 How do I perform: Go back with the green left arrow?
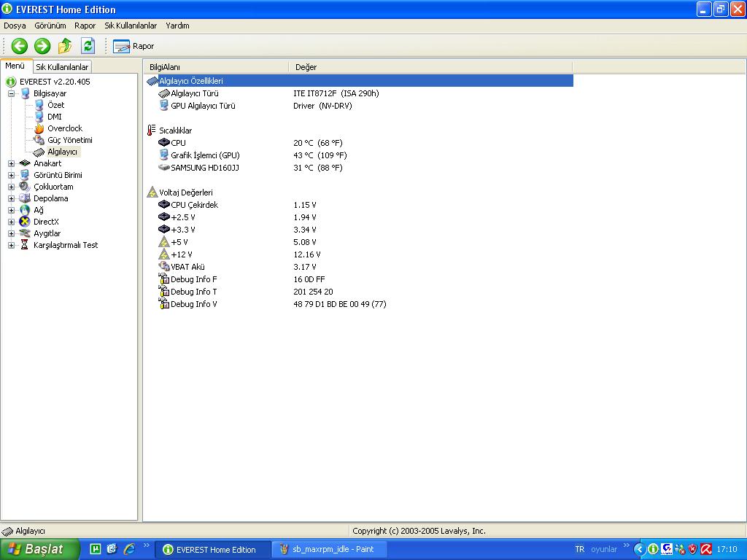(20, 46)
